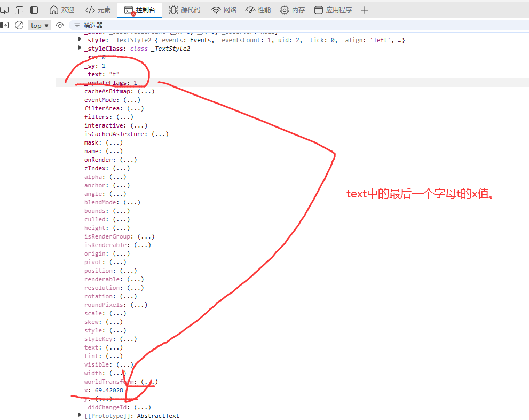The width and height of the screenshot is (529, 420).
Task: Click the dock side panel icon
Action: 34,10
